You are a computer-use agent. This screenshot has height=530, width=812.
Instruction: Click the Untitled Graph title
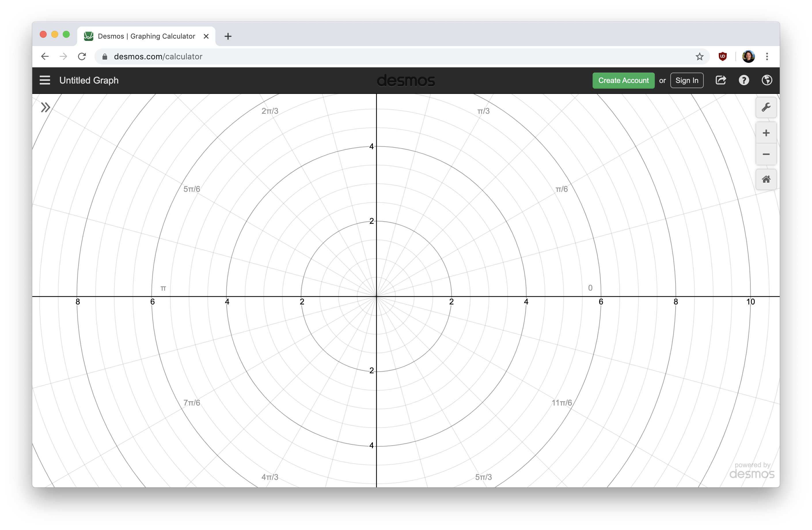89,80
